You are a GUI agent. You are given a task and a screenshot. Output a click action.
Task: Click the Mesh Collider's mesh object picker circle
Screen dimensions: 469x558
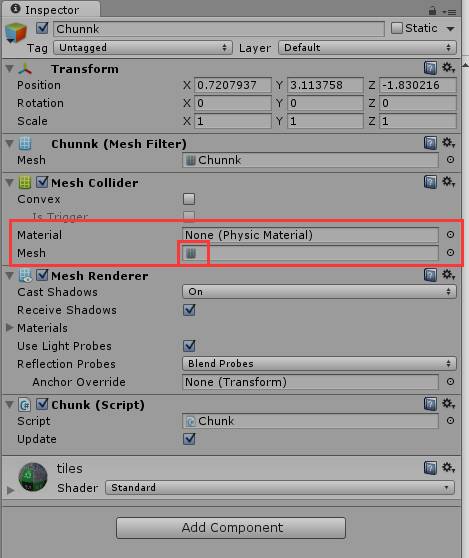tap(450, 253)
